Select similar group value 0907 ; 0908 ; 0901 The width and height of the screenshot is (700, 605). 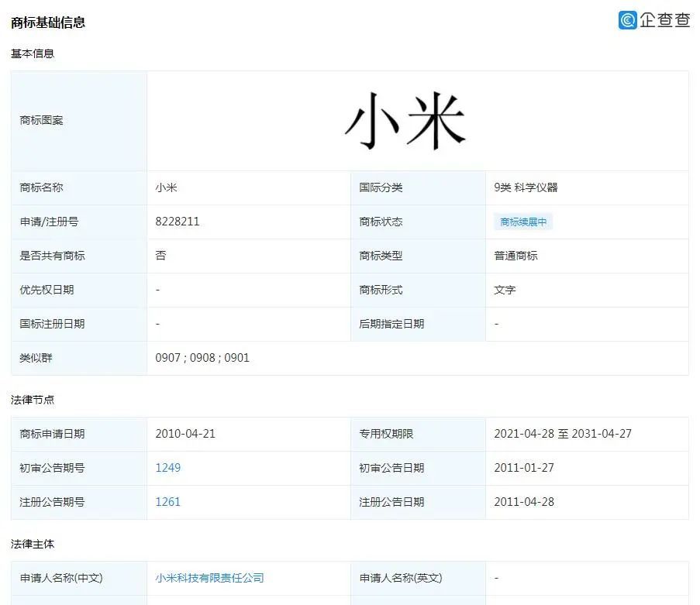click(202, 358)
